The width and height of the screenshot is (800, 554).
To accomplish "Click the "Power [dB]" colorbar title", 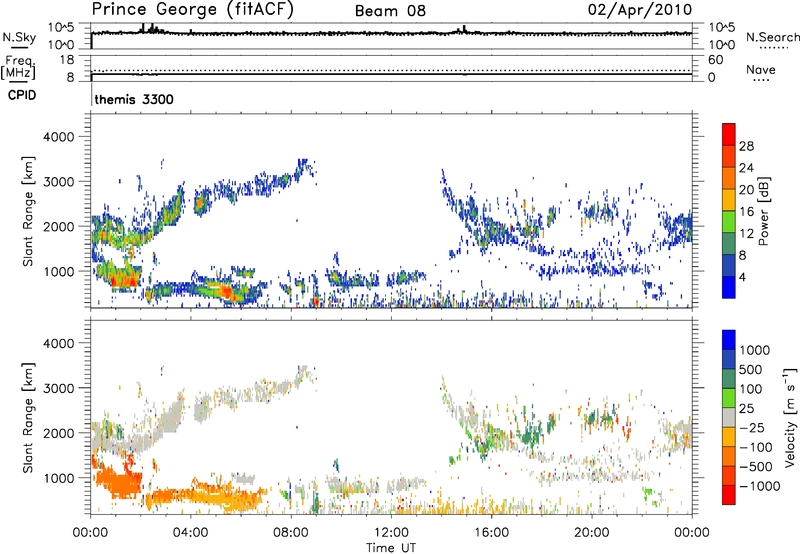I will 763,211.
